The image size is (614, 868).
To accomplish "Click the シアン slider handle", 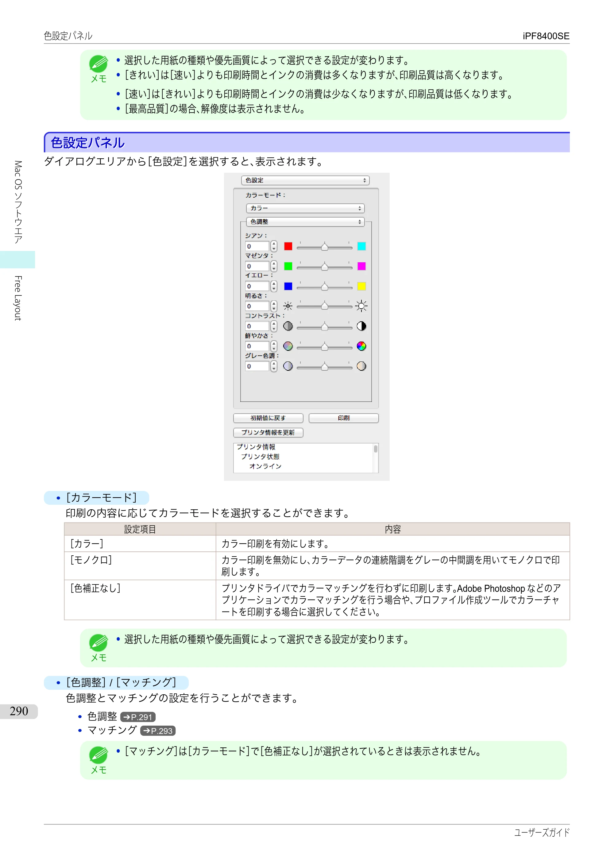I will pyautogui.click(x=324, y=247).
